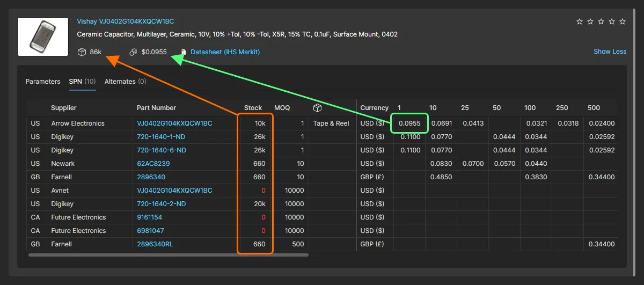644x285 pixels.
Task: Click the 0.0318 price cell
Action: pyautogui.click(x=568, y=123)
